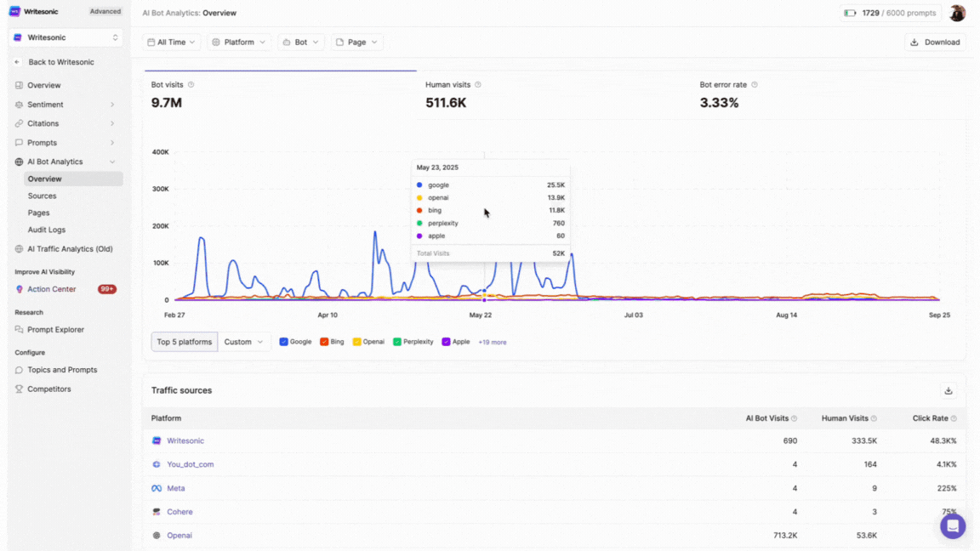The width and height of the screenshot is (980, 551).
Task: Click the Prompt Explorer icon
Action: (19, 329)
